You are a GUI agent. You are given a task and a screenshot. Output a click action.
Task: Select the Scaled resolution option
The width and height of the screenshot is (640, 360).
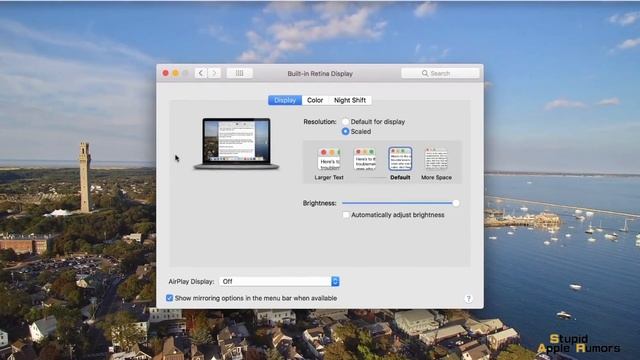pos(345,131)
